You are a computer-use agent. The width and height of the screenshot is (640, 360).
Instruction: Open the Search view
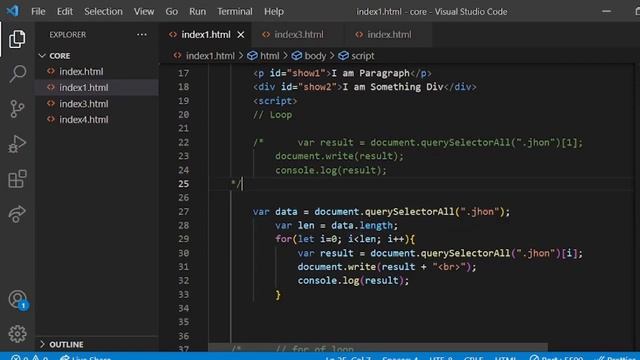point(17,74)
